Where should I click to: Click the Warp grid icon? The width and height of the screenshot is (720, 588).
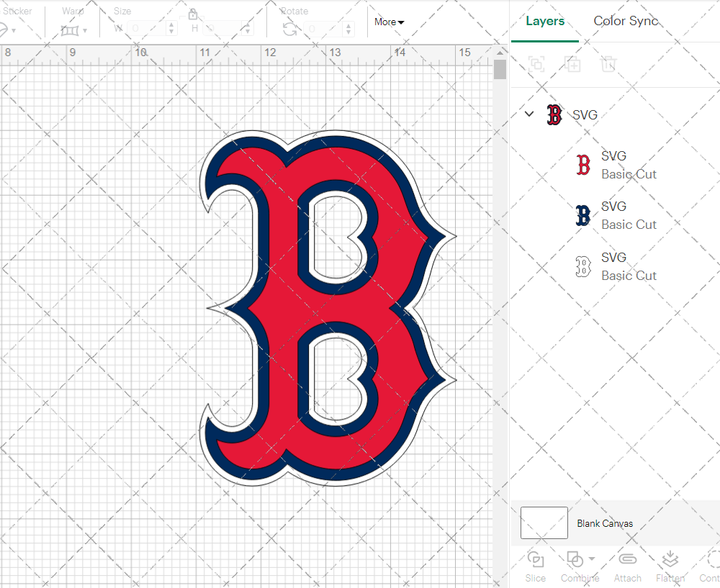click(x=70, y=30)
